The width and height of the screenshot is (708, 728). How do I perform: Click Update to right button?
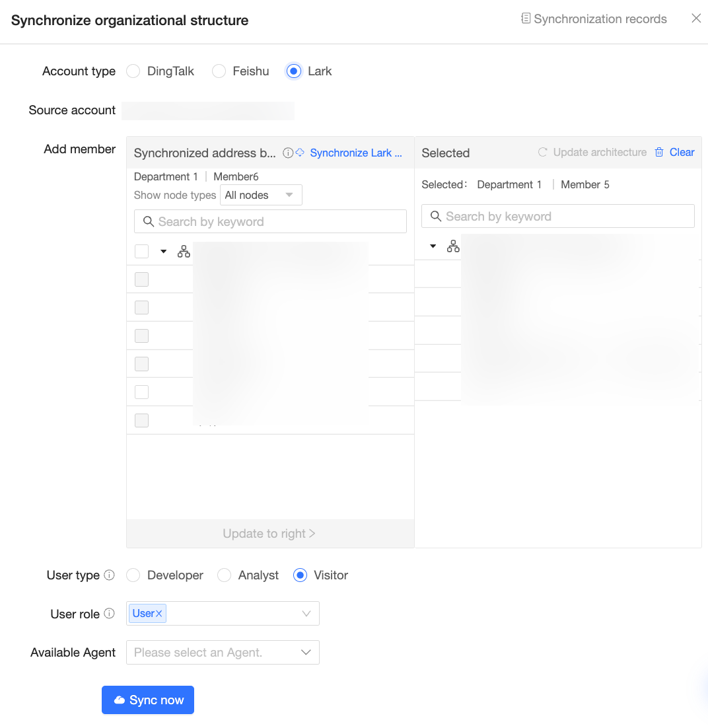coord(269,534)
